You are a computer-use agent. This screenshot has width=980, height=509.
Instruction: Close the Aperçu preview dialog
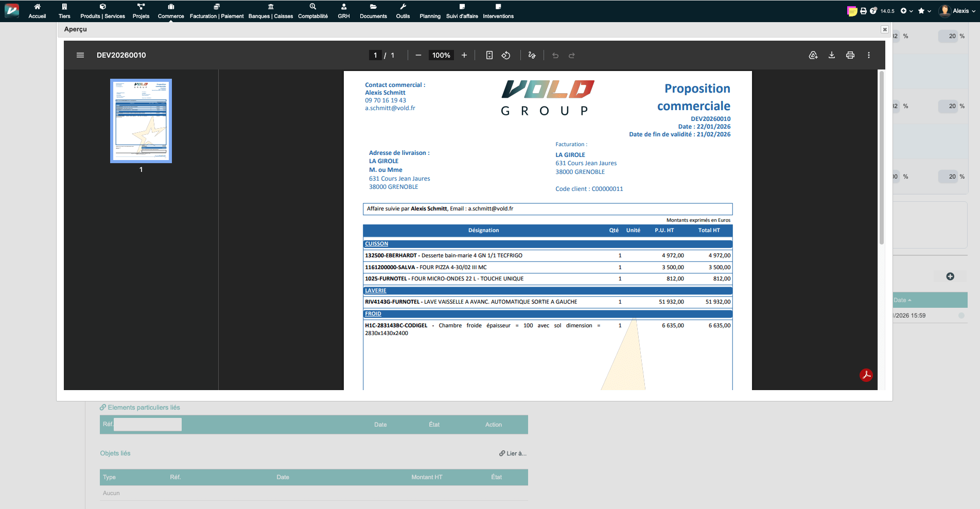885,29
